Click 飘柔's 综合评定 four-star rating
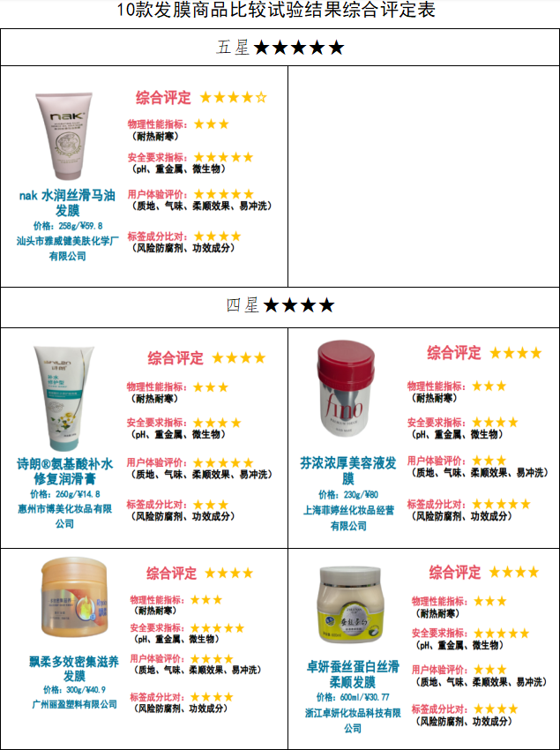The width and height of the screenshot is (560, 750). tap(228, 573)
